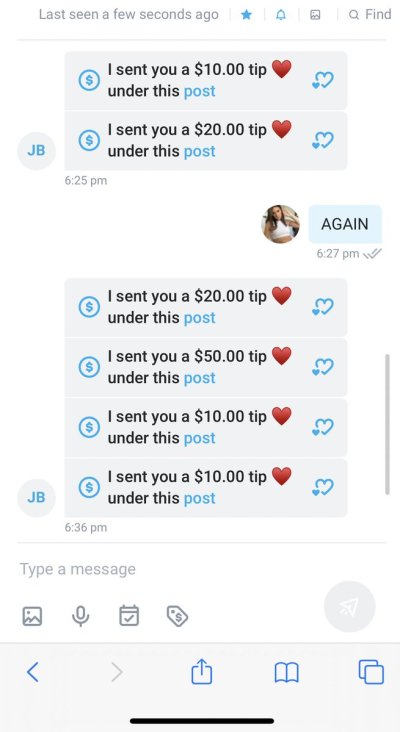Click the creator profile photo thumbnail

click(x=280, y=224)
